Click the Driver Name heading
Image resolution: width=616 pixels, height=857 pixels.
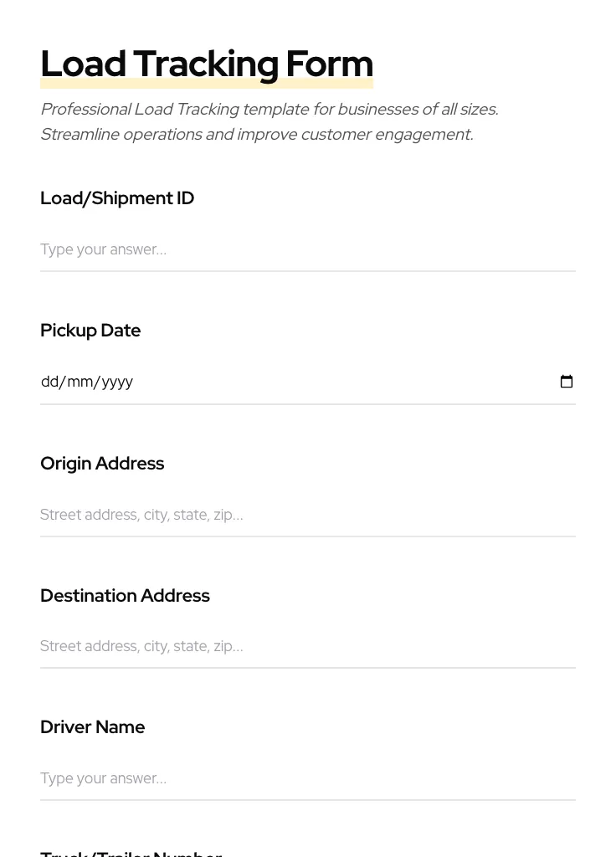92,726
